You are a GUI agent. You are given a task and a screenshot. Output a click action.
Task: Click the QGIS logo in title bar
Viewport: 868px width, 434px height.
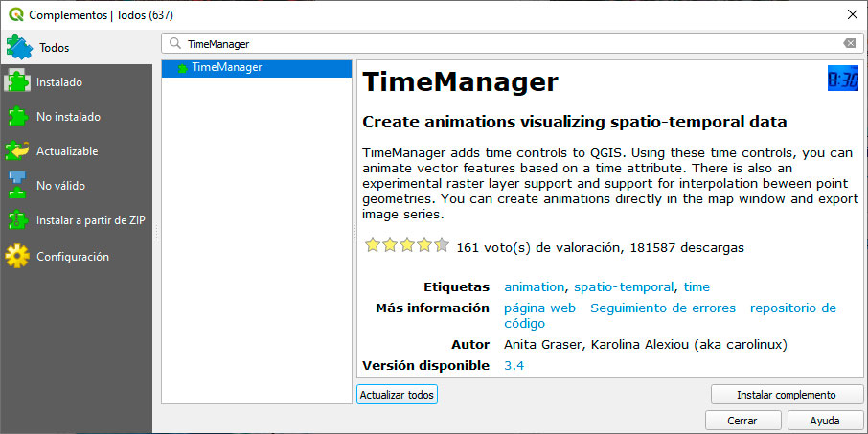click(16, 15)
